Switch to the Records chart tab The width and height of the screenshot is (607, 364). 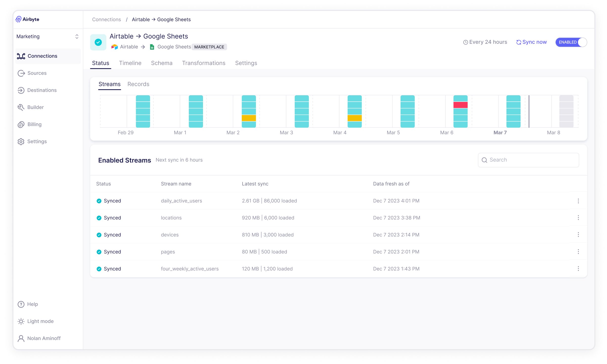[x=138, y=84]
